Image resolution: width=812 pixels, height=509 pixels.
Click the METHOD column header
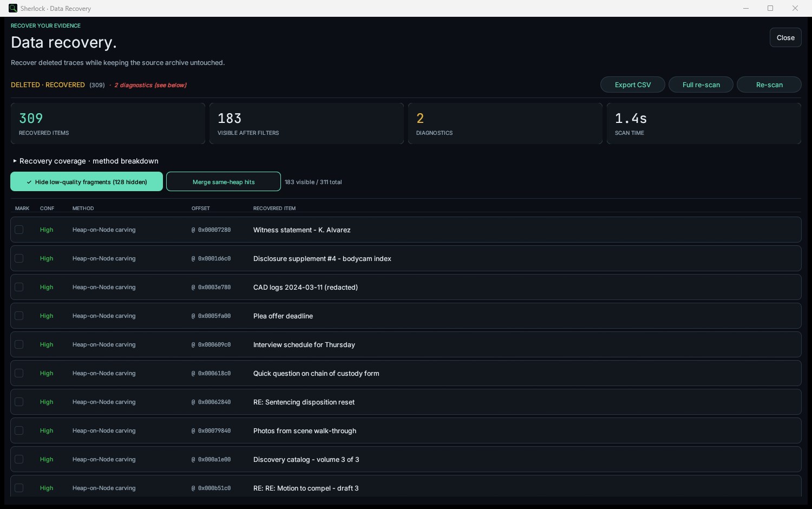(x=83, y=208)
